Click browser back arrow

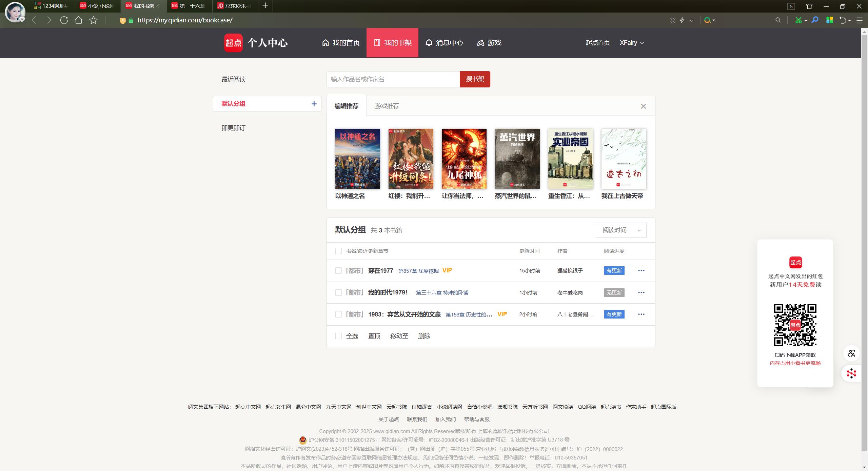[34, 20]
